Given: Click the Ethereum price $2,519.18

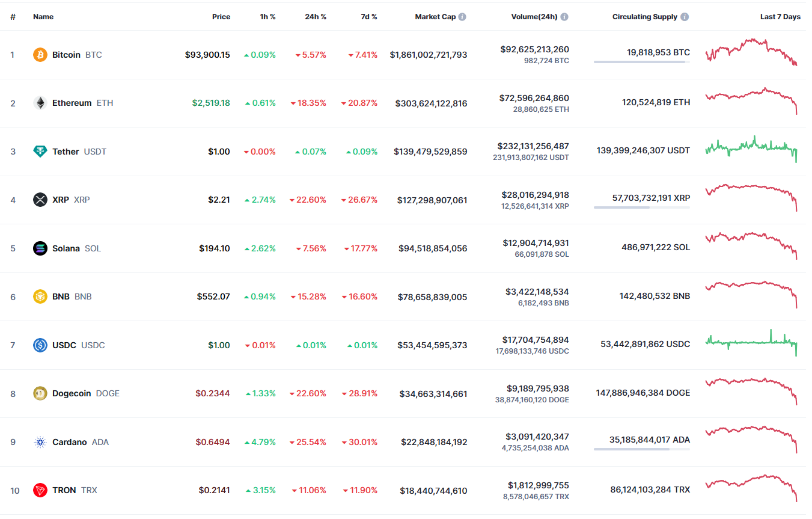Looking at the screenshot, I should (211, 103).
